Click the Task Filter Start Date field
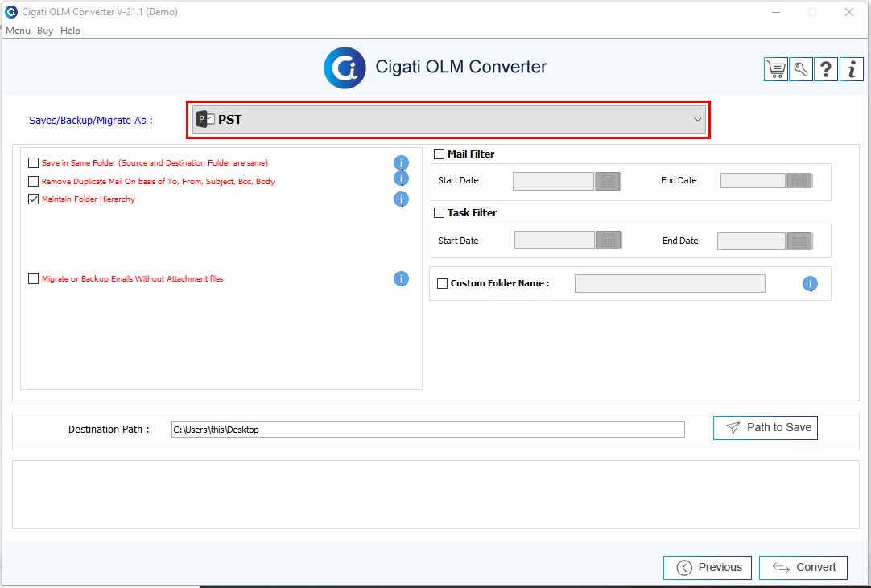Viewport: 871px width, 588px height. [x=555, y=240]
